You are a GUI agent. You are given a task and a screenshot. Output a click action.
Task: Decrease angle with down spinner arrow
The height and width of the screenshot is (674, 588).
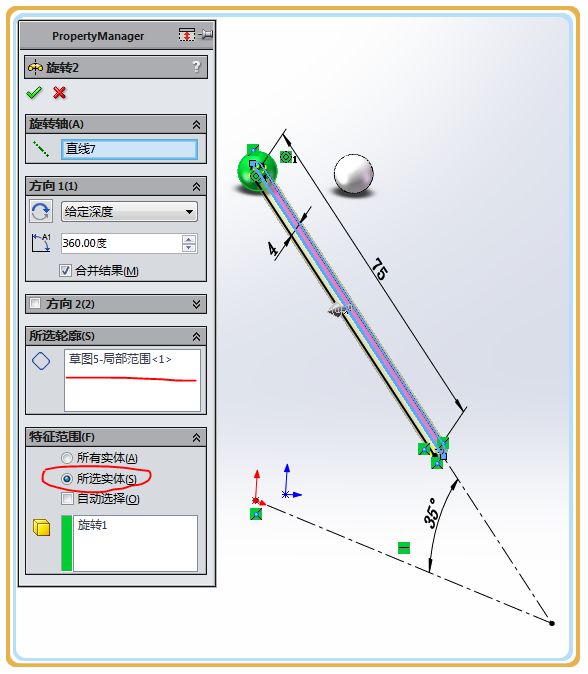click(x=189, y=248)
